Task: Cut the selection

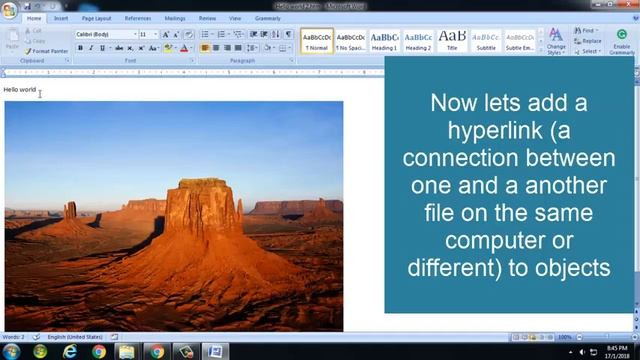Action: point(33,31)
